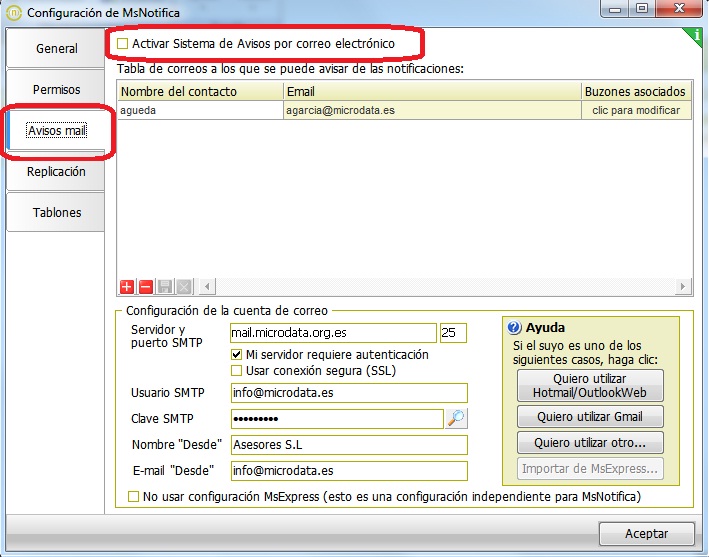Switch to the Replicación tab
This screenshot has width=709, height=557.
point(56,172)
